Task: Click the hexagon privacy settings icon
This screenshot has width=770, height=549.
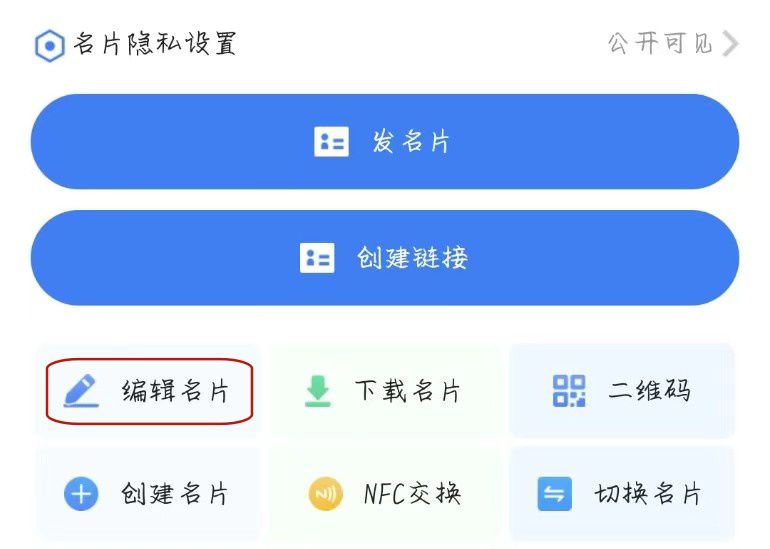Action: point(48,46)
